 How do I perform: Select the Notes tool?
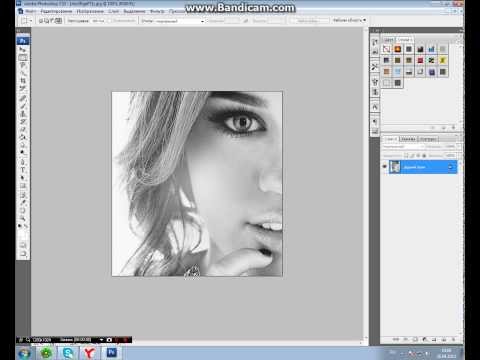(x=23, y=195)
